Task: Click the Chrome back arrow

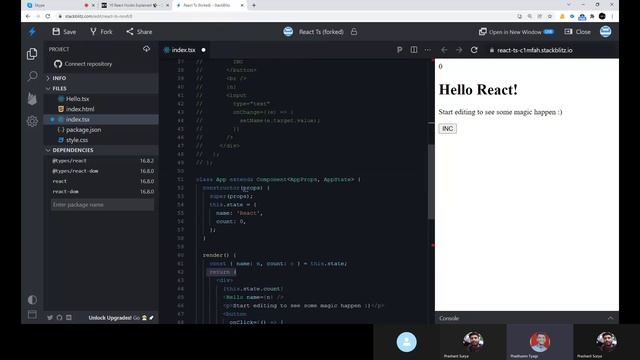Action: (28, 16)
